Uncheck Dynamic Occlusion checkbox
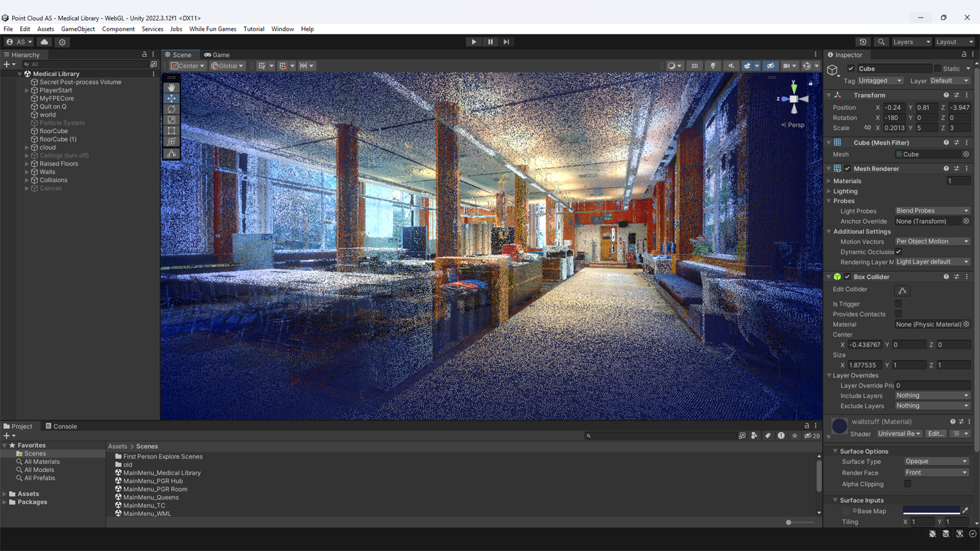The width and height of the screenshot is (980, 551). pyautogui.click(x=899, y=252)
